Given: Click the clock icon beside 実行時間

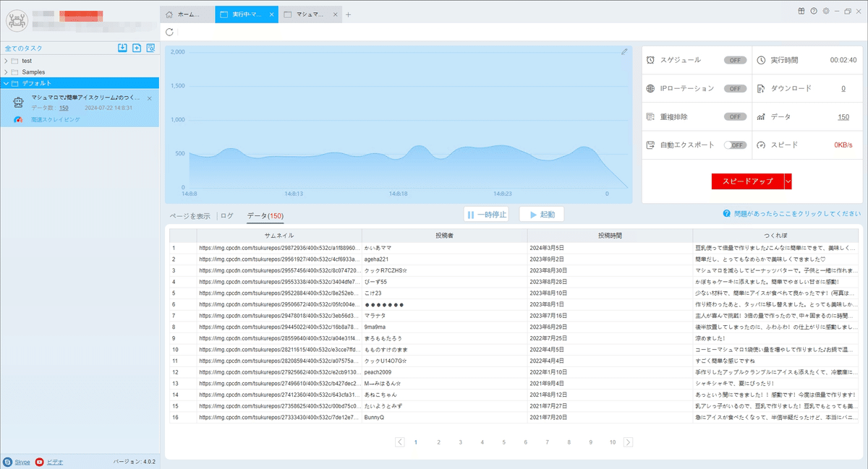Looking at the screenshot, I should (761, 60).
